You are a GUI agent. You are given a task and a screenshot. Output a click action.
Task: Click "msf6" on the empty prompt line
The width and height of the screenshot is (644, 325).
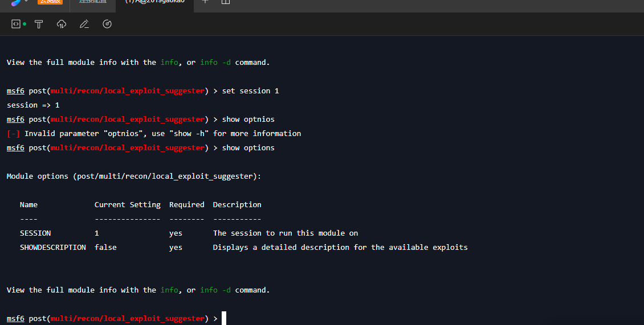click(x=15, y=318)
